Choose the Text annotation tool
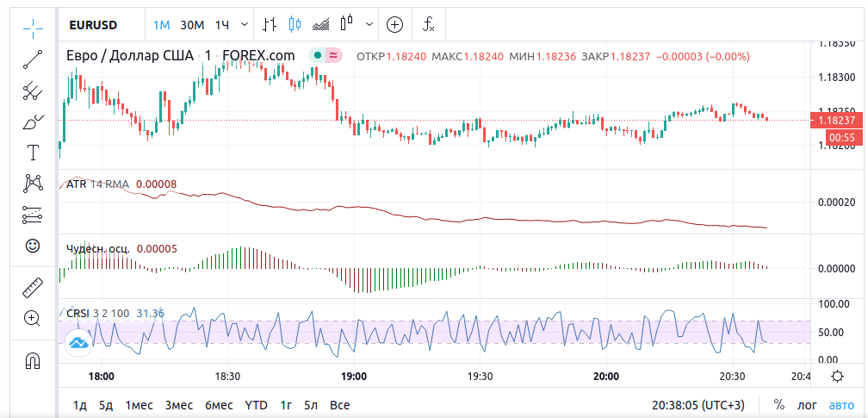 [33, 153]
